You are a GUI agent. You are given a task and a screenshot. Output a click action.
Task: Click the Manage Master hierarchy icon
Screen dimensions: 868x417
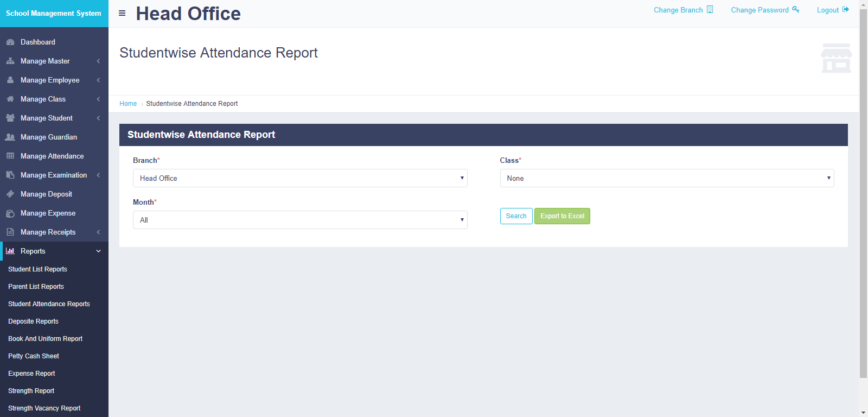tap(10, 61)
